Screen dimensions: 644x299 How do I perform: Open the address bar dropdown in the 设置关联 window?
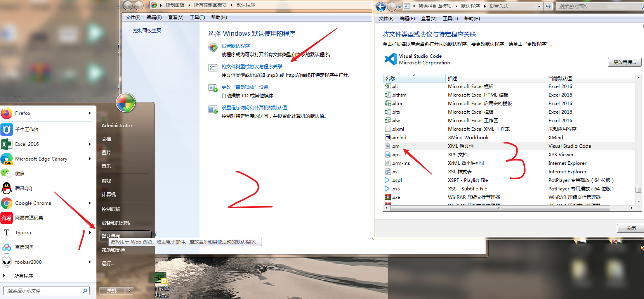pyautogui.click(x=539, y=7)
